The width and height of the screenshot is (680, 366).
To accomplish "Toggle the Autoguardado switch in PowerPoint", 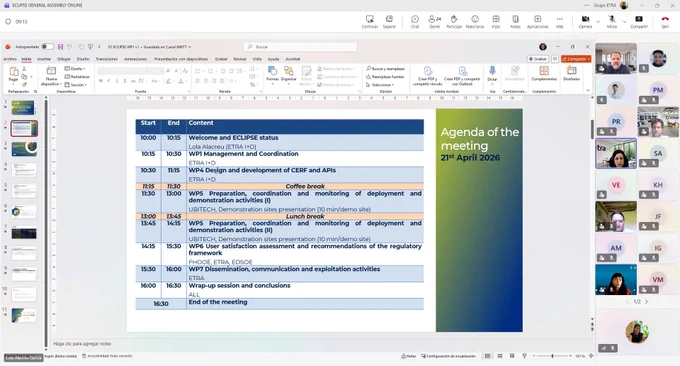I will (x=47, y=47).
